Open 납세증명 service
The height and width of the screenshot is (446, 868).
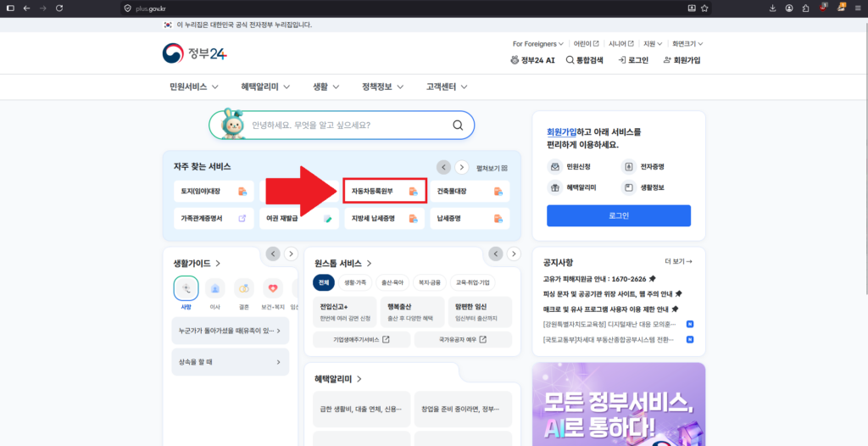470,218
